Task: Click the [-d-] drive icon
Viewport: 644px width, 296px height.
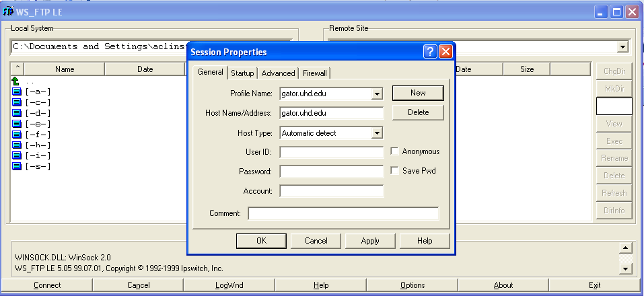Action: [17, 113]
